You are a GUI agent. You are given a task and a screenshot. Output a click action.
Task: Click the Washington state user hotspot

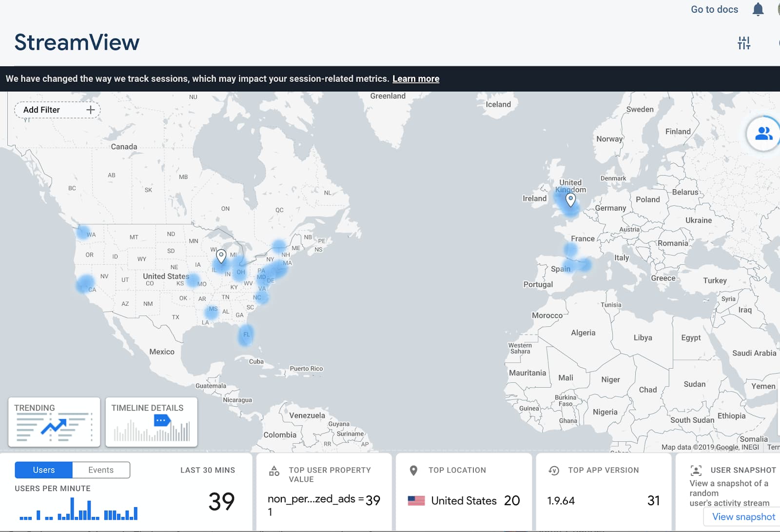(x=84, y=232)
